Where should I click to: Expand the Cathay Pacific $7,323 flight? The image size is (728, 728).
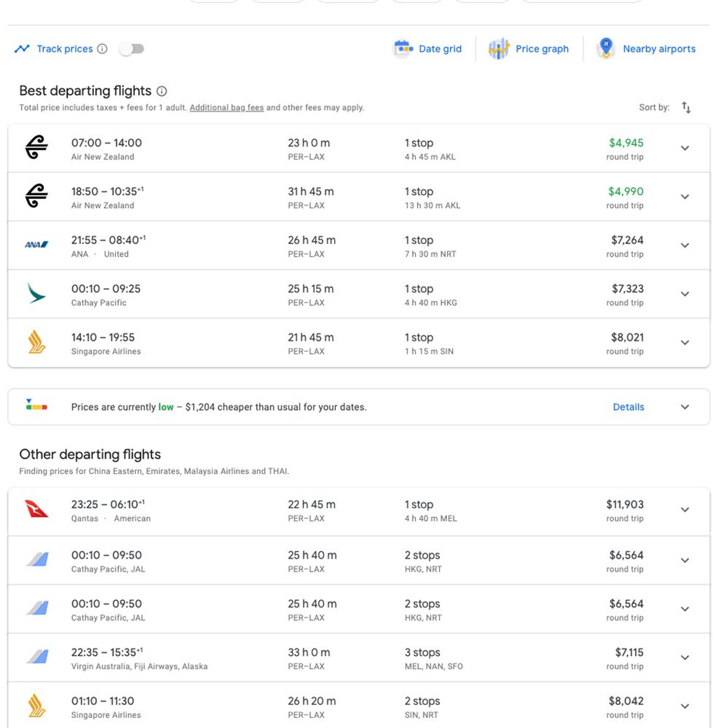[685, 294]
